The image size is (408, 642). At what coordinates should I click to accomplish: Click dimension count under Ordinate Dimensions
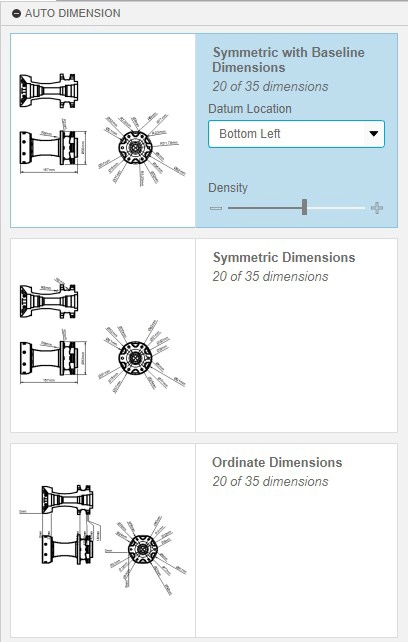click(x=270, y=481)
